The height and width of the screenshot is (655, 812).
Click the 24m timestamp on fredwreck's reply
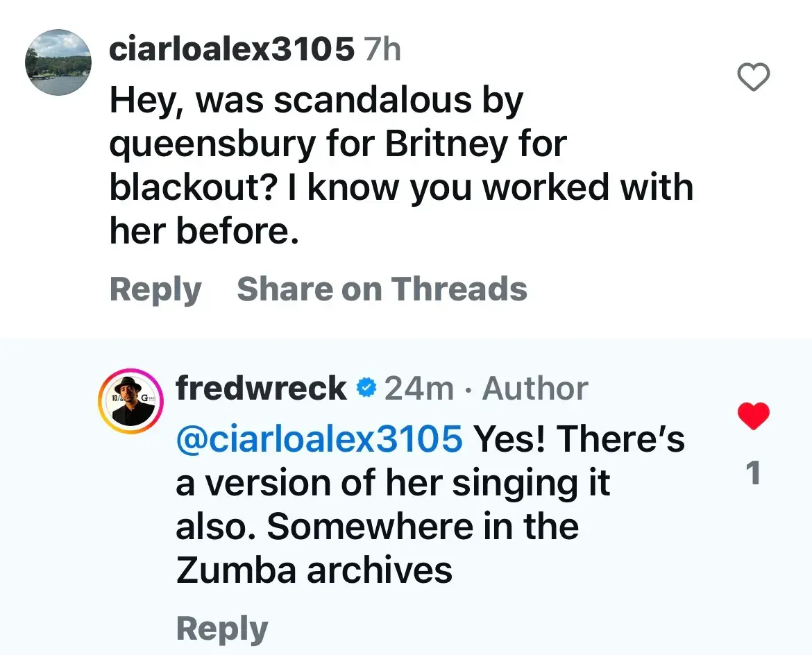click(418, 389)
